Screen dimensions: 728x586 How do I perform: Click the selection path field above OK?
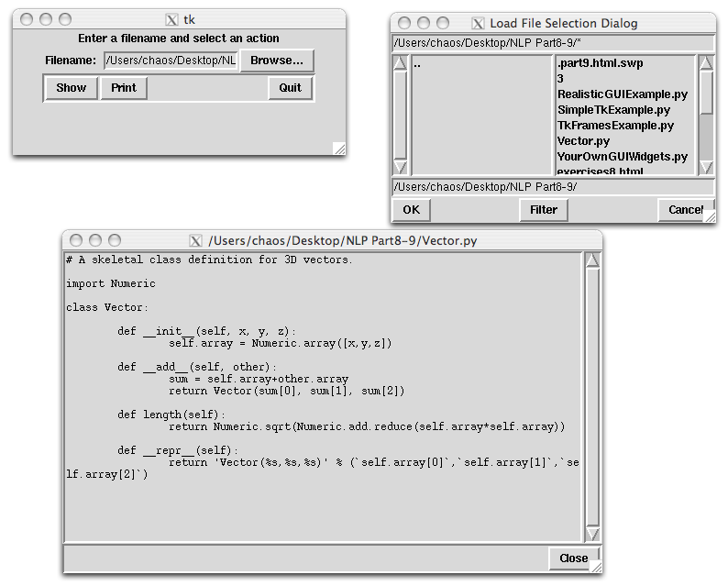tap(553, 186)
